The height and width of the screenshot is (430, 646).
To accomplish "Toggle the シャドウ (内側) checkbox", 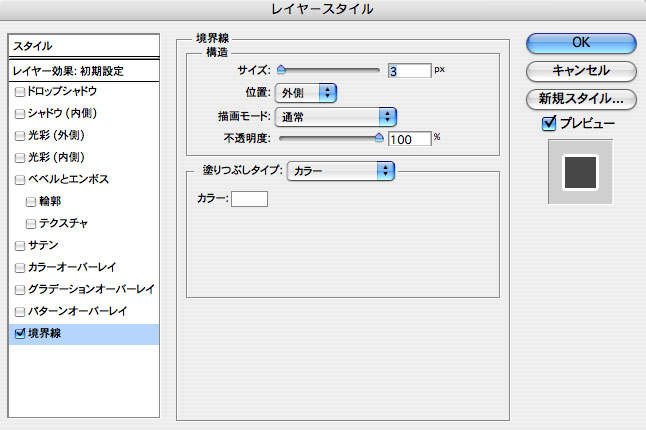I will pos(20,114).
